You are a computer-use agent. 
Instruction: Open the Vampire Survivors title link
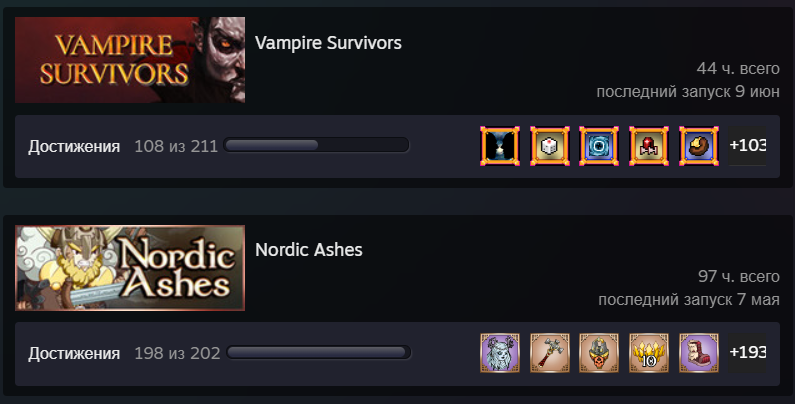328,43
